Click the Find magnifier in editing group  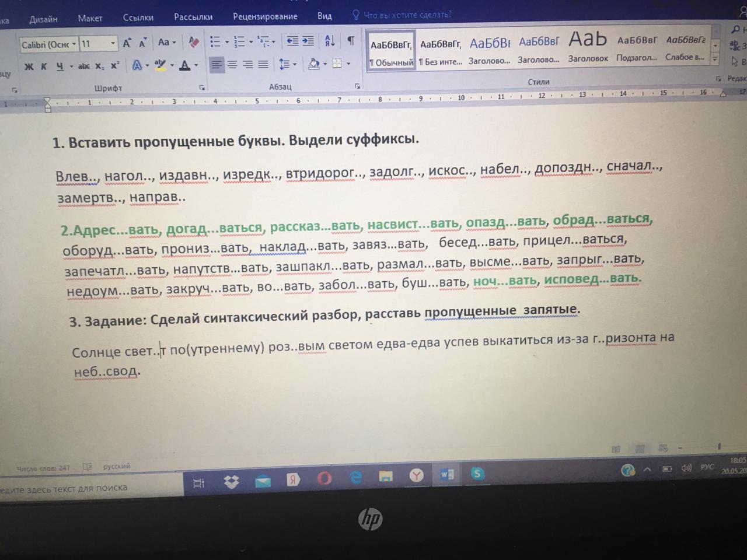tap(735, 29)
